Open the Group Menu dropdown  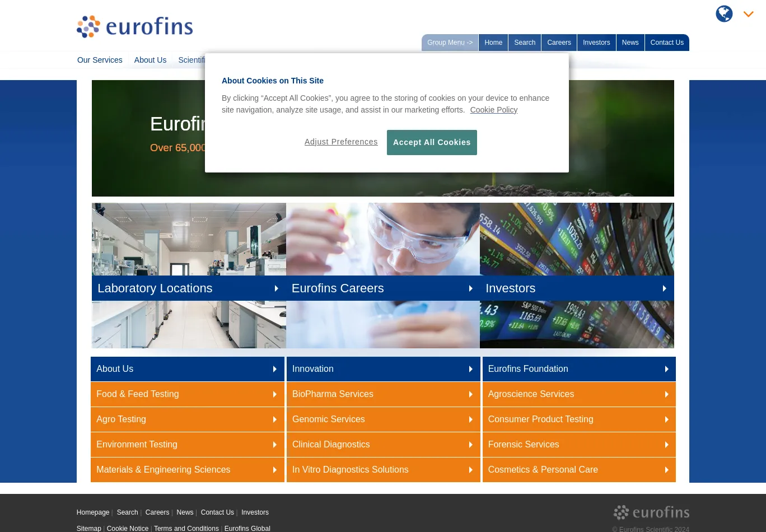coord(450,43)
